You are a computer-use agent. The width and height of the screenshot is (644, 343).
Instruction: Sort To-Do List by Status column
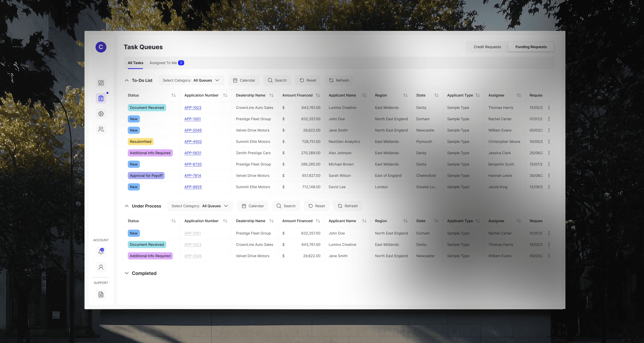(173, 95)
